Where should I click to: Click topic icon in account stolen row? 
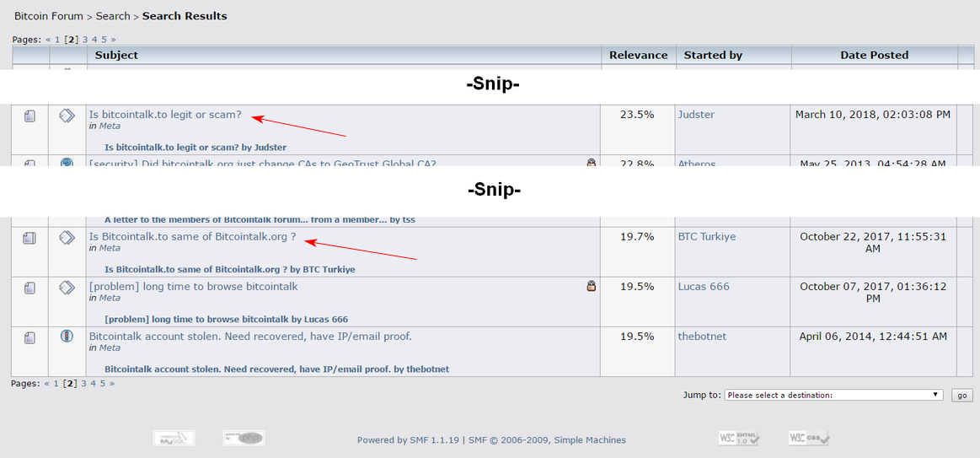pos(30,338)
